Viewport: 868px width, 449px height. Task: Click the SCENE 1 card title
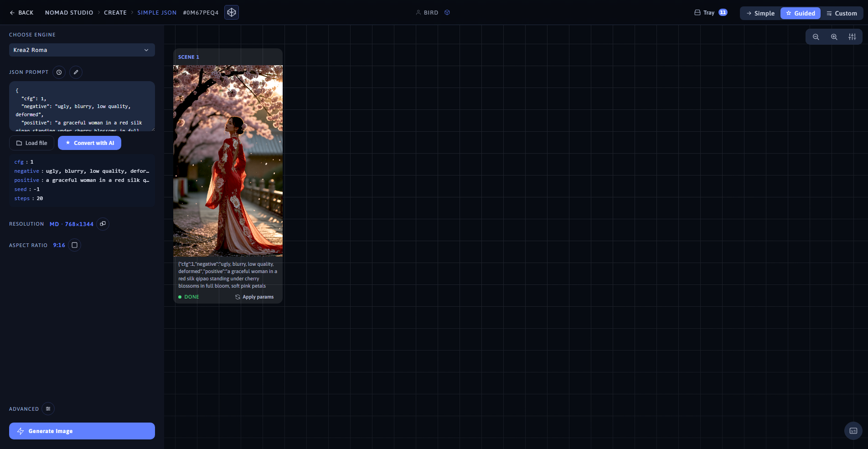click(x=189, y=57)
